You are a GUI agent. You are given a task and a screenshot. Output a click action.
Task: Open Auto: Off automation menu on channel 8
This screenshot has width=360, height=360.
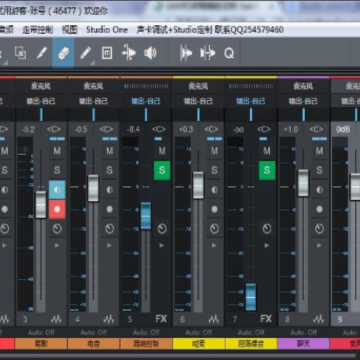(303, 332)
